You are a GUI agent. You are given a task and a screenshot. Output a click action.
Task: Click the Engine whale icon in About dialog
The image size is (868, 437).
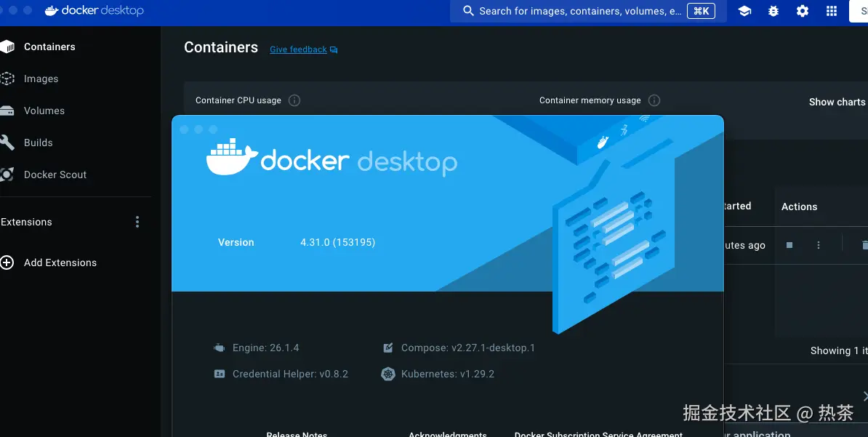click(x=220, y=348)
